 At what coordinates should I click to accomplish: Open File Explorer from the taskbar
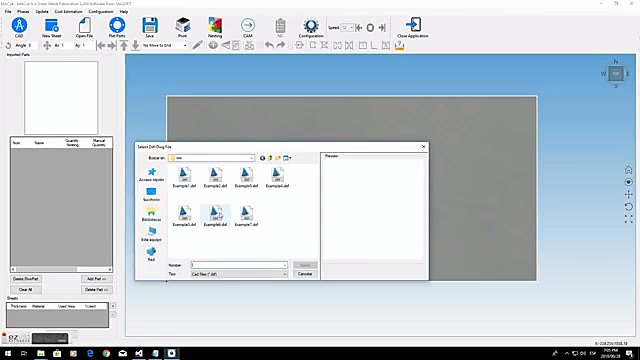pos(41,353)
